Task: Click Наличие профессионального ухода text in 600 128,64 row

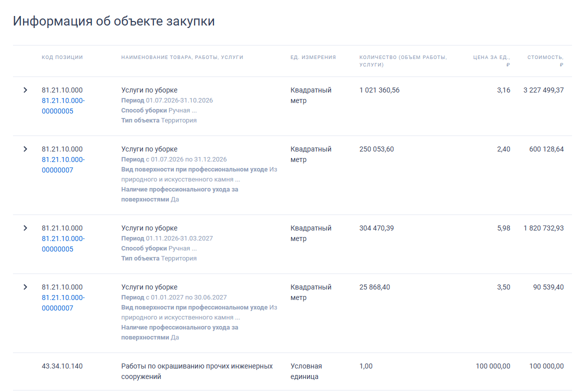Action: 179,194
